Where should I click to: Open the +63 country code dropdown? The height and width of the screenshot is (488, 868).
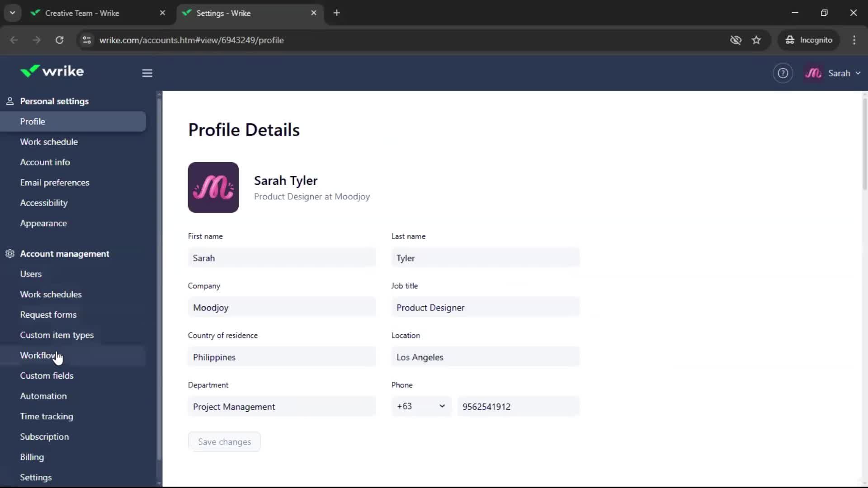click(x=421, y=406)
